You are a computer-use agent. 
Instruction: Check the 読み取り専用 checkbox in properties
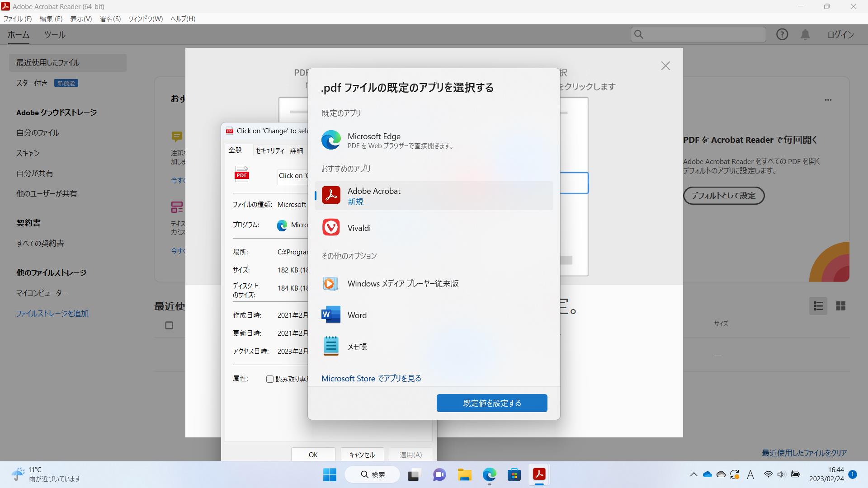click(x=270, y=379)
